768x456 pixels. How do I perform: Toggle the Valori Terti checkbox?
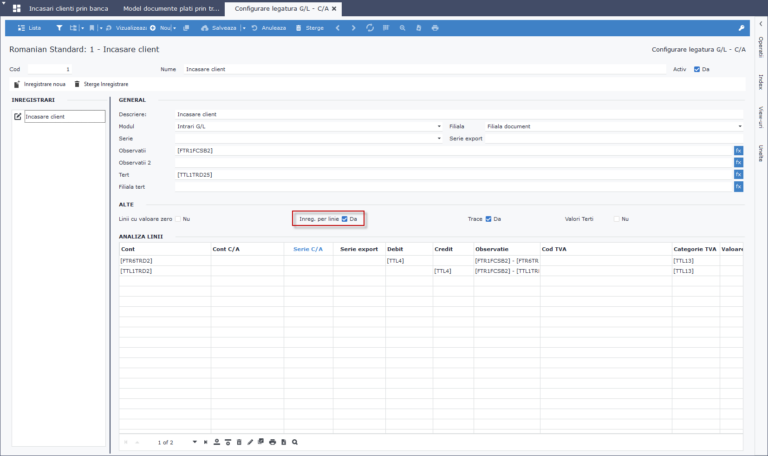(617, 219)
